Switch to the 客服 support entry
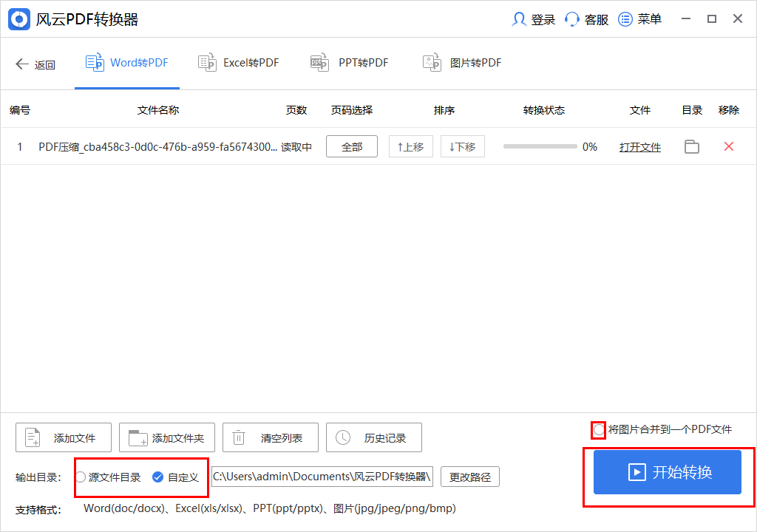This screenshot has width=757, height=532. [x=586, y=18]
